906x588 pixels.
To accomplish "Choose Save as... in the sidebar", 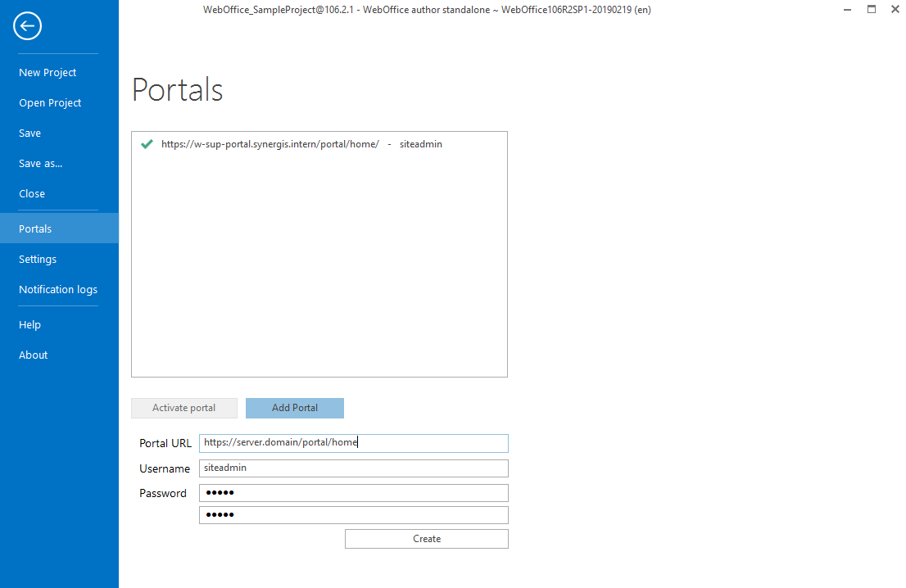I will [40, 163].
